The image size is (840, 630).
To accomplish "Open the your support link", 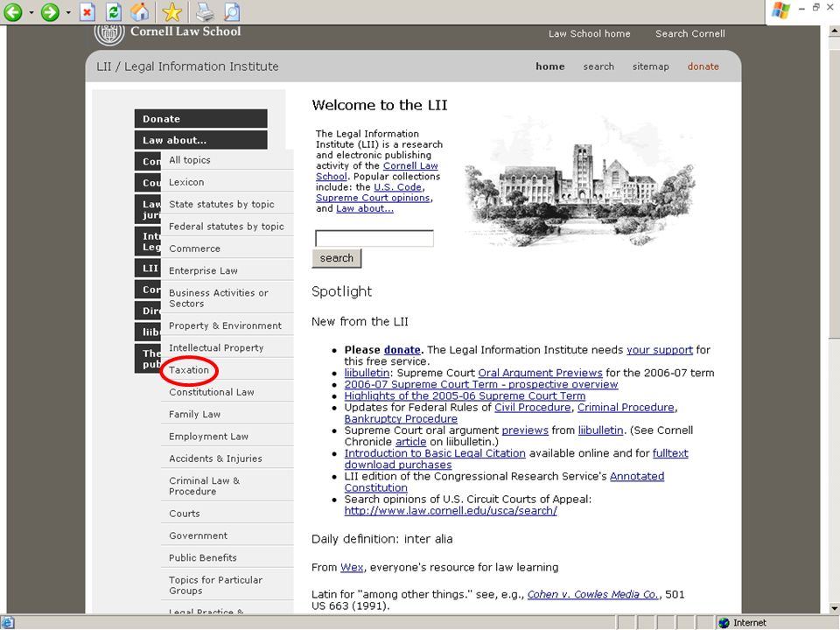I will click(x=660, y=350).
